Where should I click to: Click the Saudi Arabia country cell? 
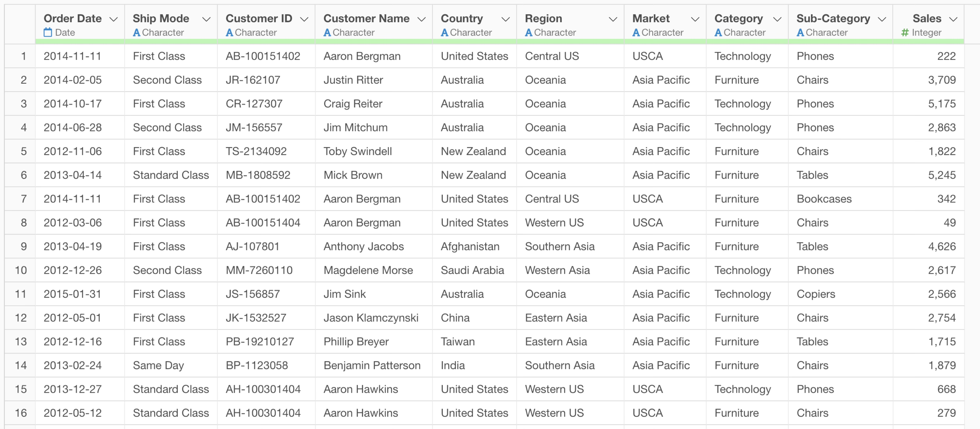[x=472, y=270]
